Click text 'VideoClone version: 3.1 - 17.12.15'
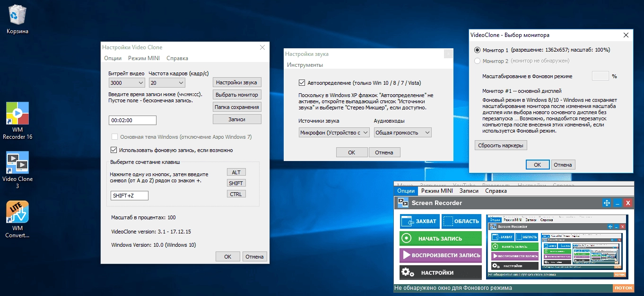 [151, 232]
